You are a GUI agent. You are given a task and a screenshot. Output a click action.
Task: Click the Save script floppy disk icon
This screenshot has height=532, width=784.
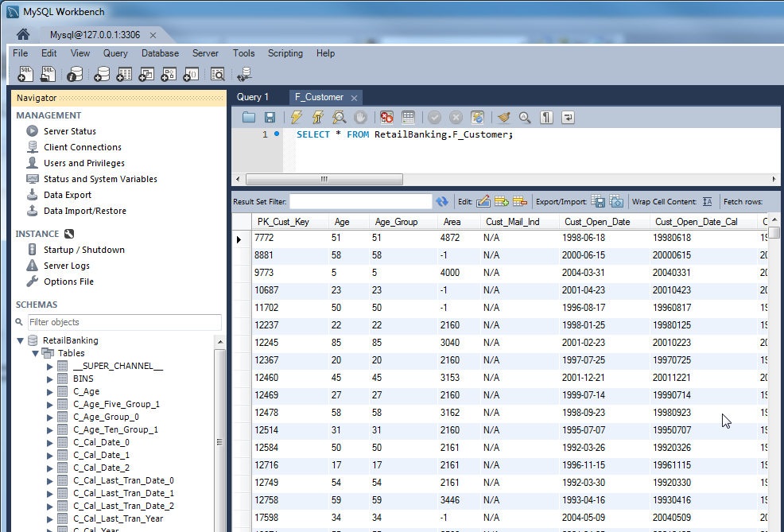point(270,118)
